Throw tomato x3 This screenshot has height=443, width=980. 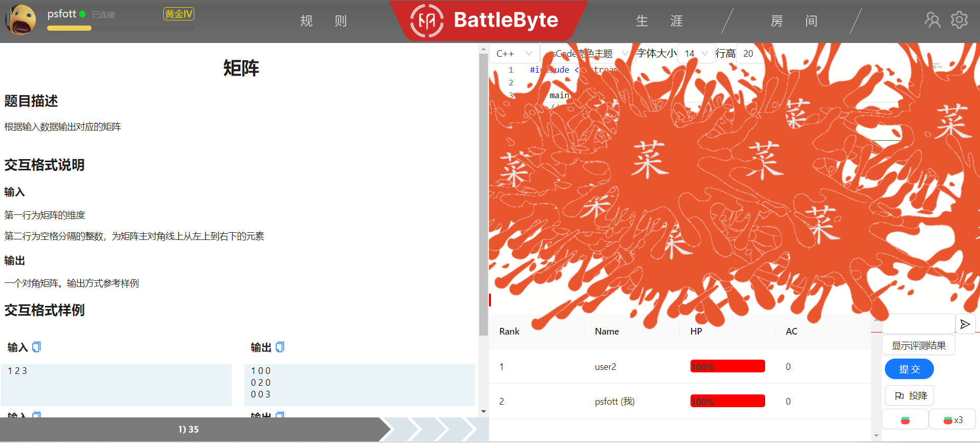click(952, 420)
